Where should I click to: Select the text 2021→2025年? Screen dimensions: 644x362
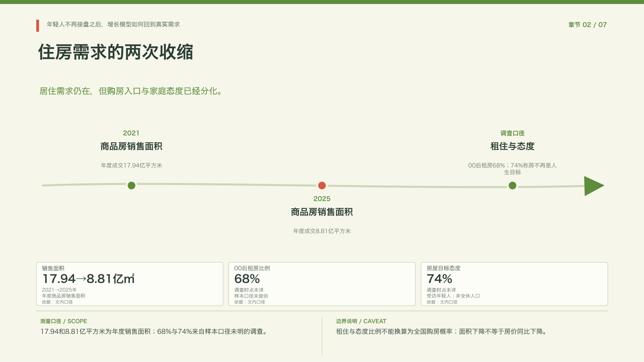(x=59, y=290)
